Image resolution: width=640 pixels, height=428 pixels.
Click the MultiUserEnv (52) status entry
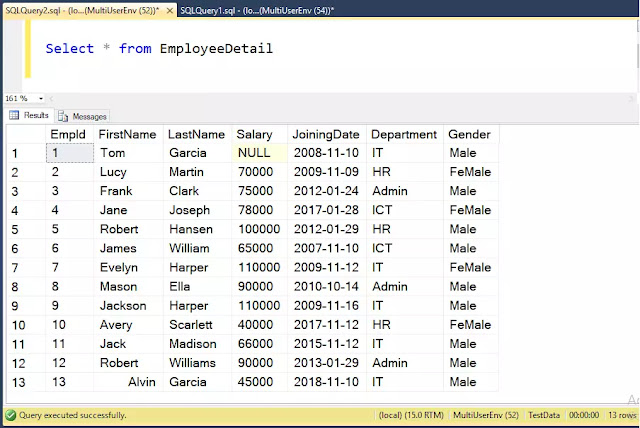(x=486, y=415)
